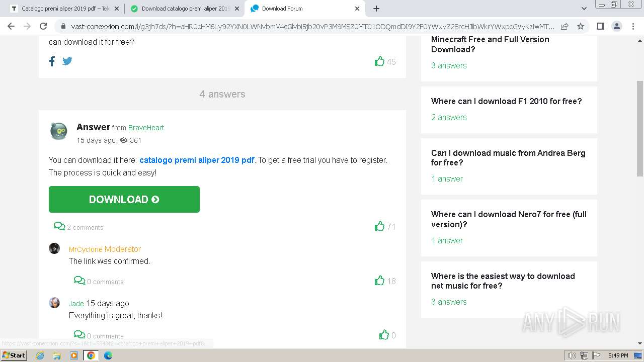644x362 pixels.
Task: Click the address bar URL
Action: [312, 26]
